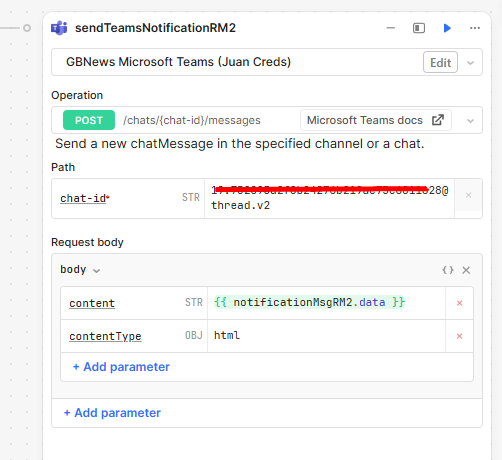The height and width of the screenshot is (460, 502).
Task: Click the STR type label for content
Action: [194, 302]
